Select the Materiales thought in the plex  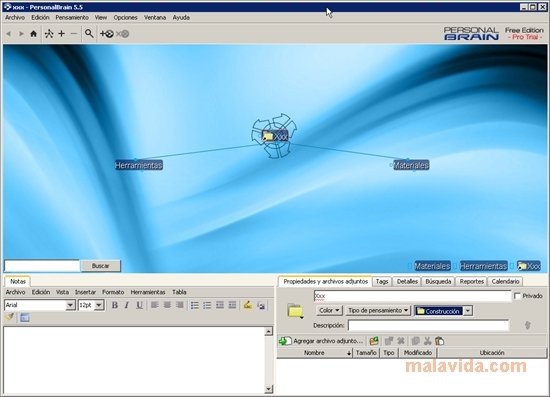click(x=411, y=165)
